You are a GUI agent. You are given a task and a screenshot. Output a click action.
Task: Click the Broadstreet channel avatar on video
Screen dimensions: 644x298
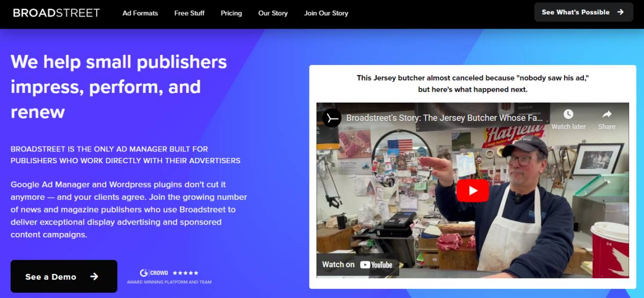tap(332, 118)
